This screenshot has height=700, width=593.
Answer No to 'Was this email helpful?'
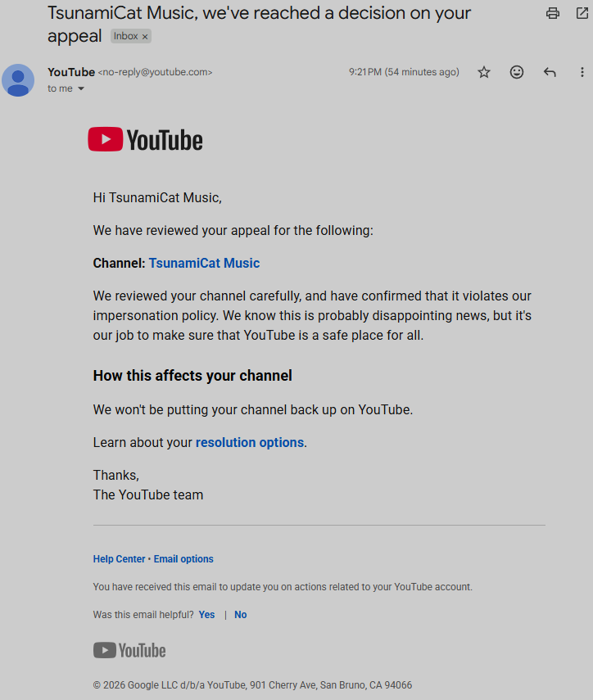coord(241,615)
